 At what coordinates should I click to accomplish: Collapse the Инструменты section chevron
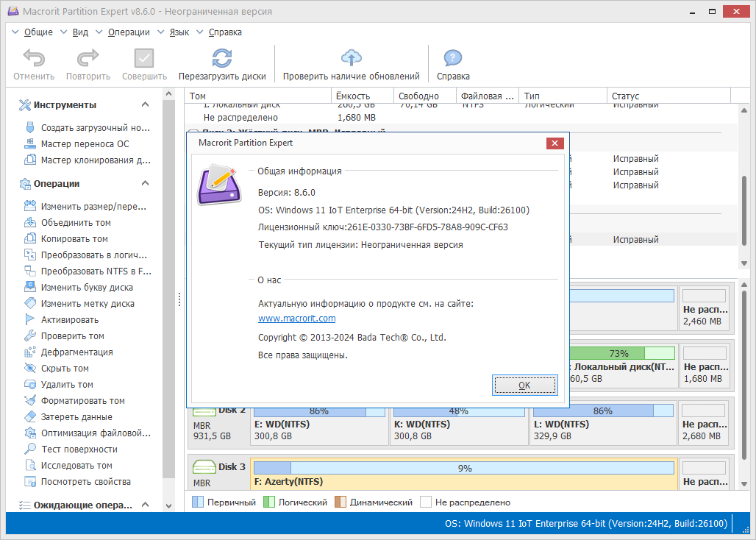145,104
